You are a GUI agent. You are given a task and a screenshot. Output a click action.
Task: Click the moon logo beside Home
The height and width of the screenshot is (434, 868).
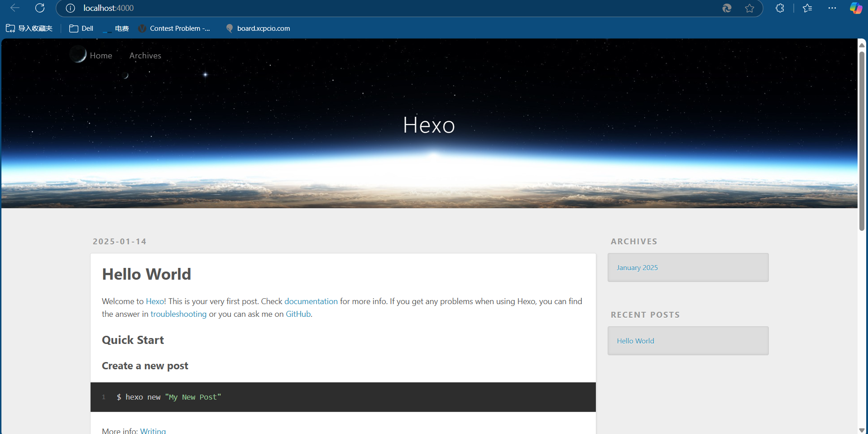pyautogui.click(x=78, y=54)
